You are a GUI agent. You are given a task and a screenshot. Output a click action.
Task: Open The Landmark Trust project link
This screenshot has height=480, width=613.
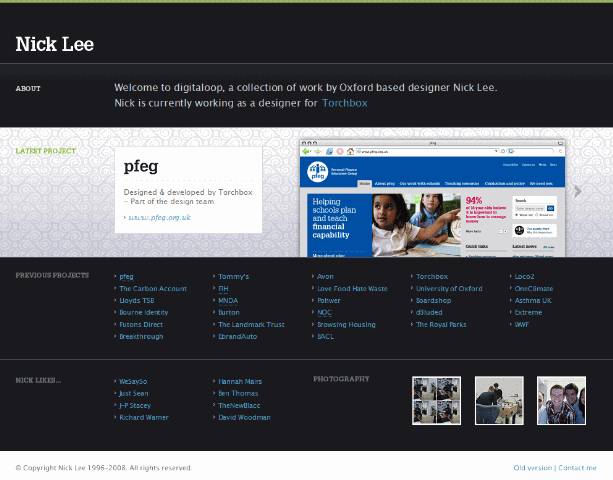251,324
